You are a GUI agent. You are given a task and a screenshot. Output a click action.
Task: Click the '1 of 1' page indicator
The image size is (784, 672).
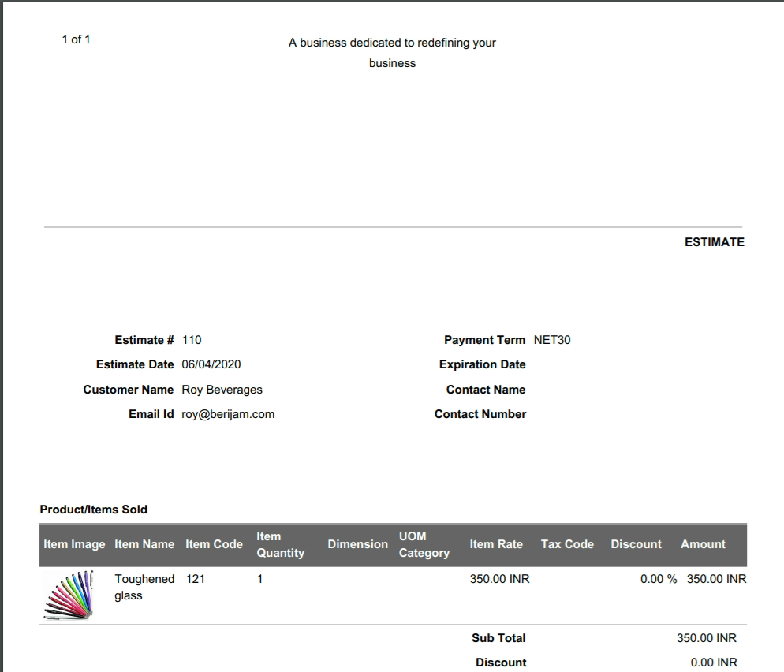(76, 39)
